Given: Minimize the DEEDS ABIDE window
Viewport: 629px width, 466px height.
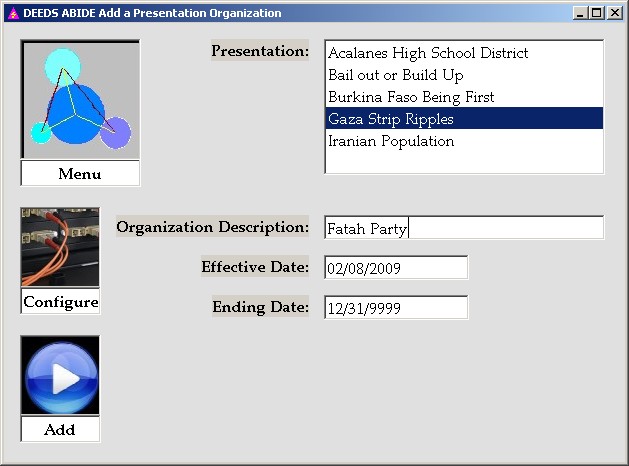Looking at the screenshot, I should click(x=582, y=13).
